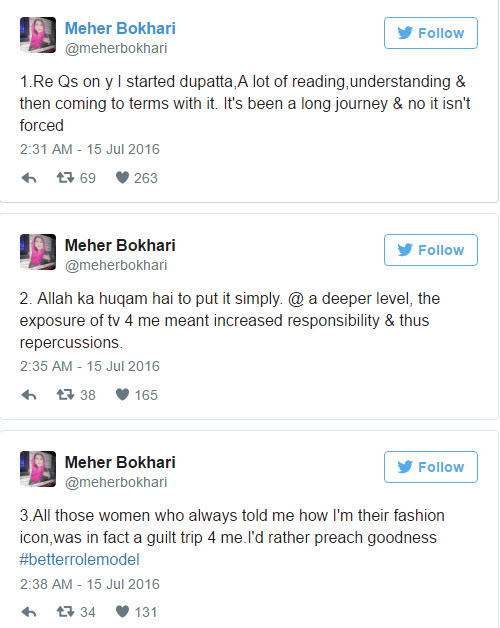Follow Meher Bokhari from the third tweet
The width and height of the screenshot is (500, 628).
point(431,467)
